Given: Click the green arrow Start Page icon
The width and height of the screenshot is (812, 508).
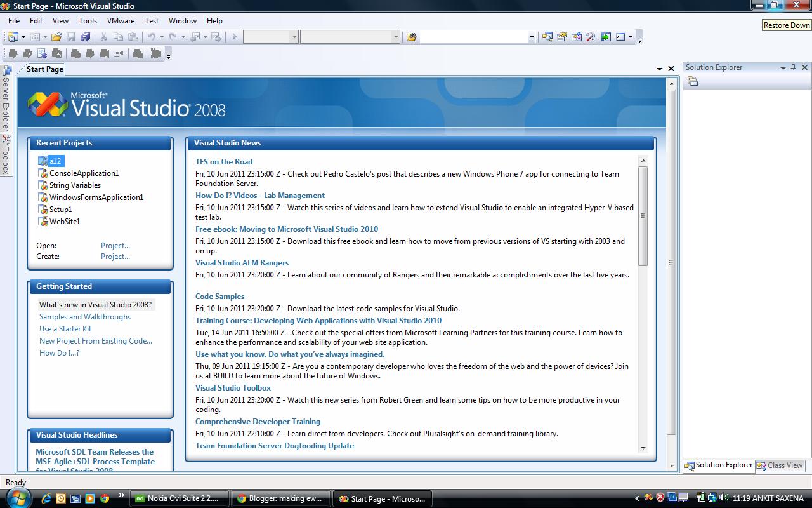Looking at the screenshot, I should coord(606,37).
